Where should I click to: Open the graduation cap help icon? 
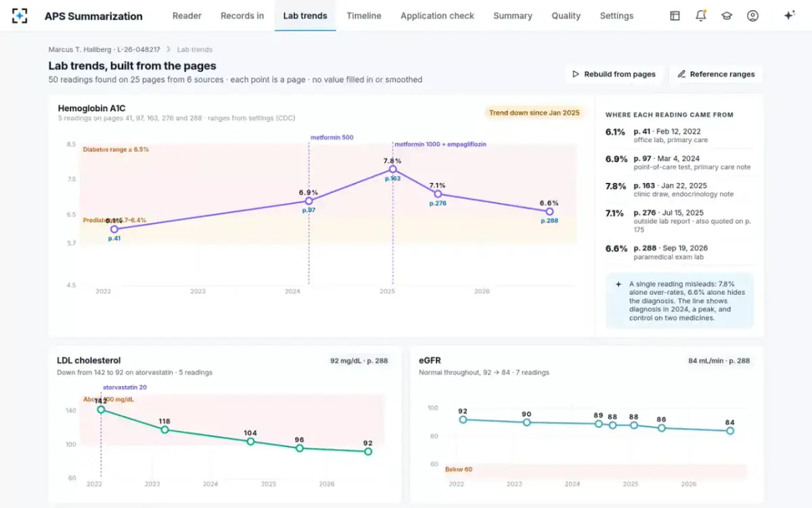(x=727, y=16)
